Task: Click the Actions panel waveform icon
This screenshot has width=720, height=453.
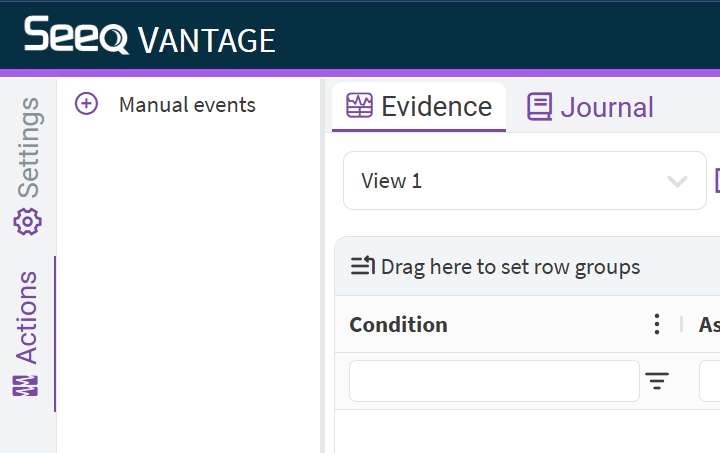Action: click(x=26, y=385)
